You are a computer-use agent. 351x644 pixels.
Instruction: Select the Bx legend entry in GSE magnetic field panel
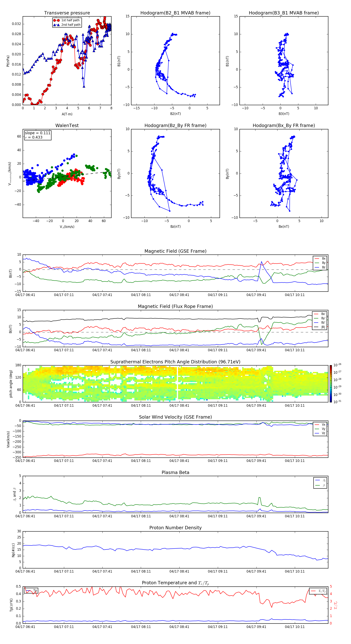pos(320,259)
